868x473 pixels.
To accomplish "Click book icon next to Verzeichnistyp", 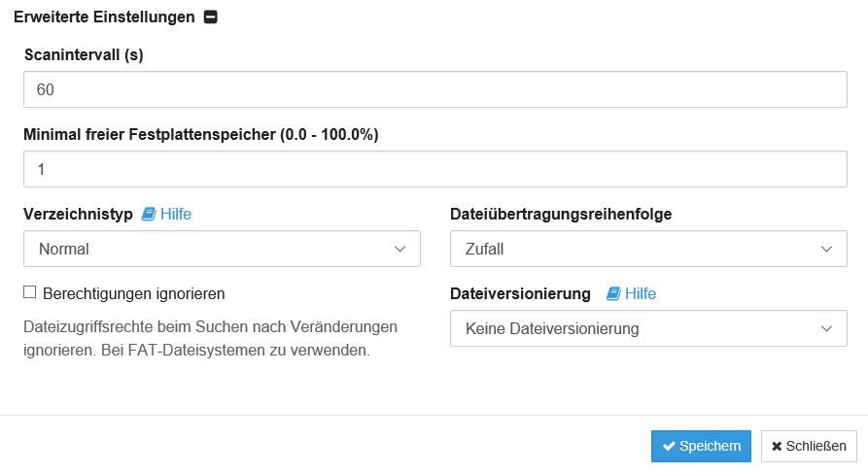I will 149,214.
